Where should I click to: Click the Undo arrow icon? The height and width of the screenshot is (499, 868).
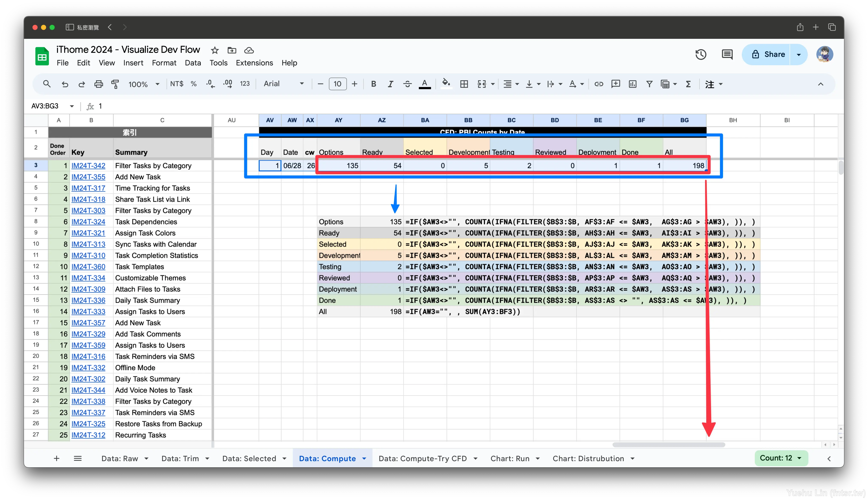click(65, 84)
